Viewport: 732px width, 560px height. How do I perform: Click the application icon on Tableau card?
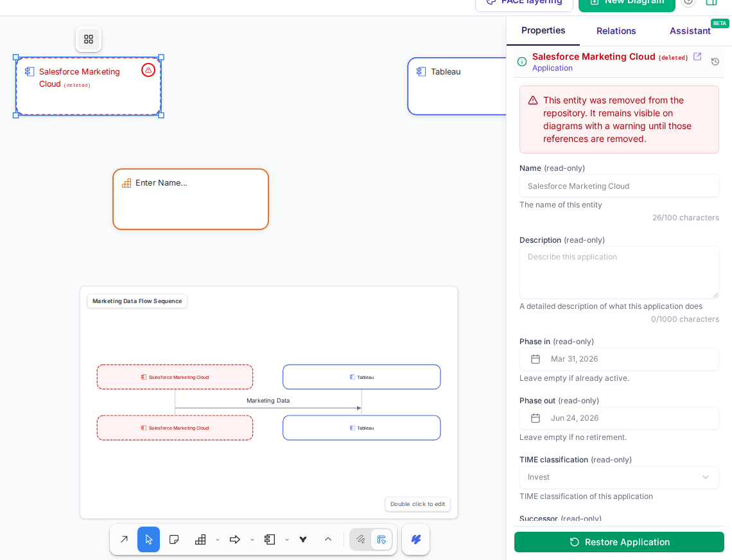pyautogui.click(x=421, y=71)
